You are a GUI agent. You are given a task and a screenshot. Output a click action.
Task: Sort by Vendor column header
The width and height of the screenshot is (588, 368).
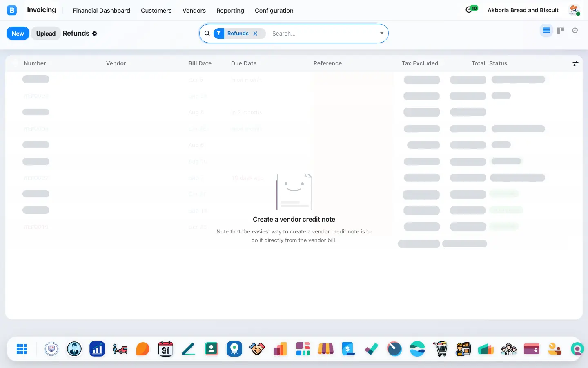(116, 63)
